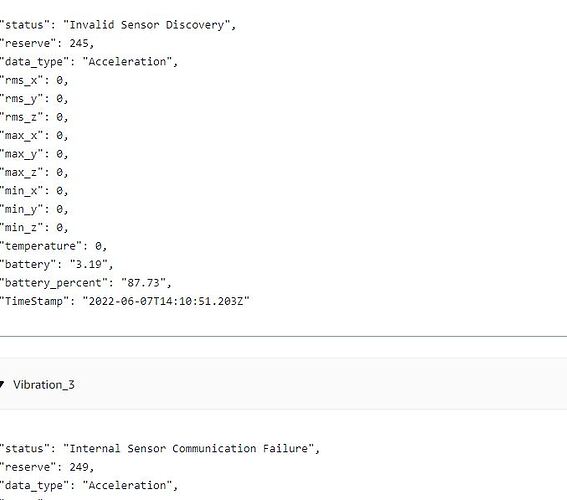
Task: Click the max_z line
Action: pyautogui.click(x=34, y=172)
